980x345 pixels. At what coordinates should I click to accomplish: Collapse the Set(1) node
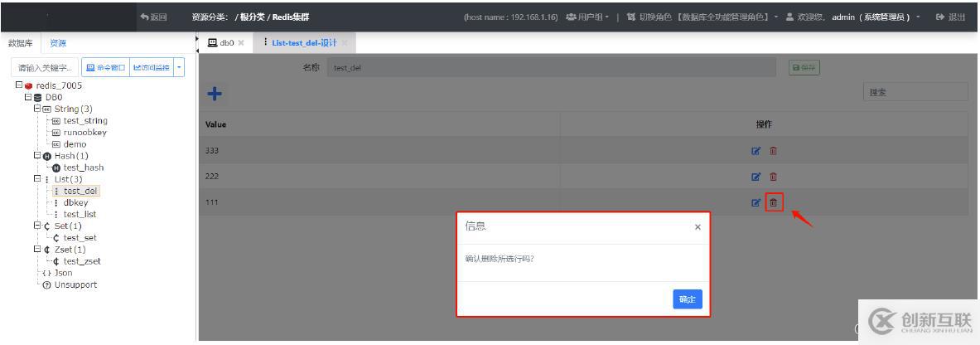coord(37,226)
